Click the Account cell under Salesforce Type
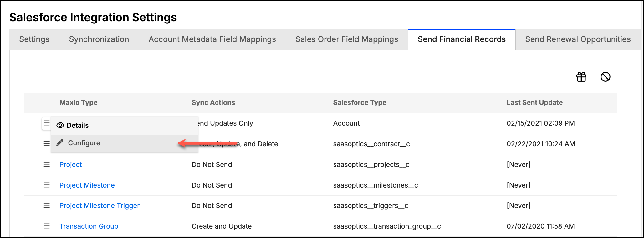 (x=346, y=123)
